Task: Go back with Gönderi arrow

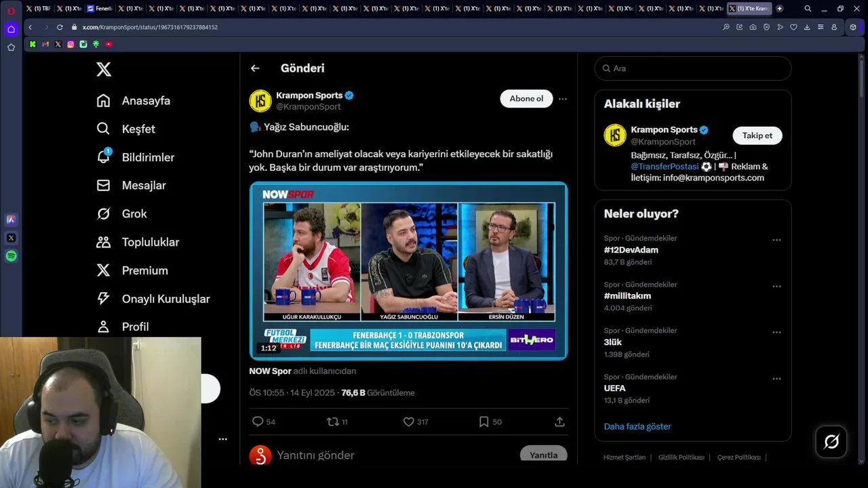Action: click(x=255, y=68)
